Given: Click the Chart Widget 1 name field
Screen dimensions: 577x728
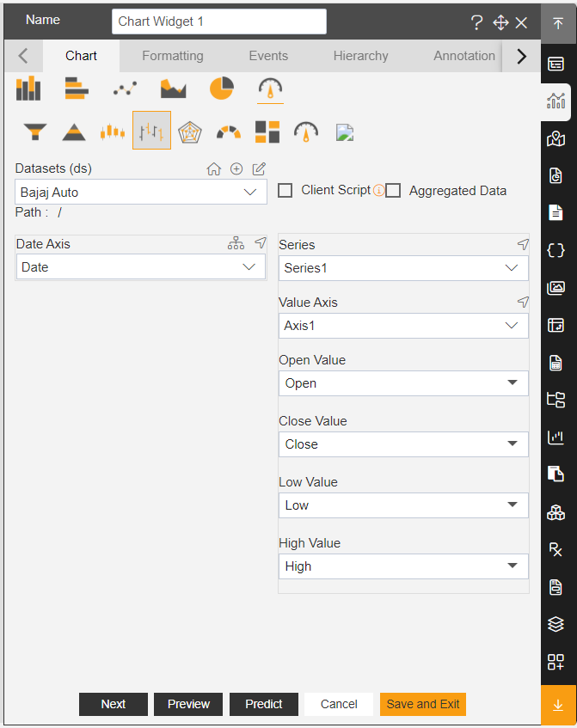Looking at the screenshot, I should pos(218,21).
